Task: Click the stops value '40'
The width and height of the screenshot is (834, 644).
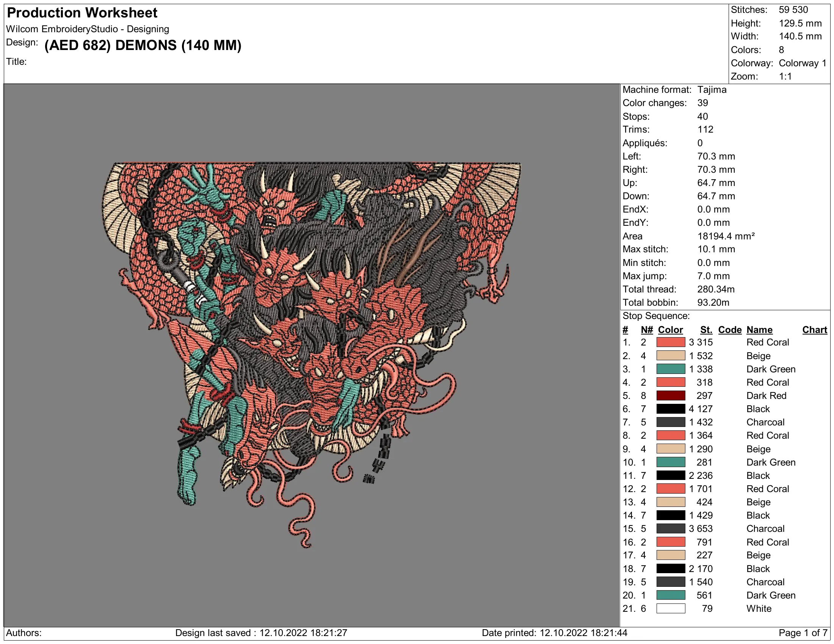Action: pos(702,116)
